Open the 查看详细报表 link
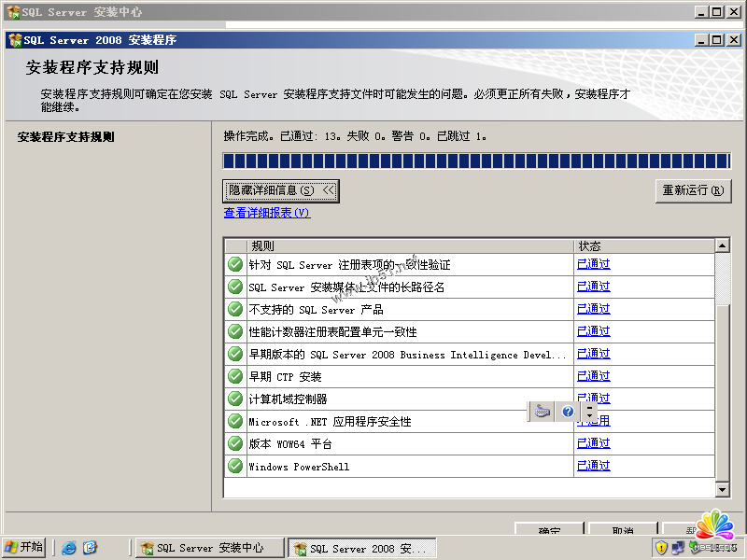 click(x=266, y=213)
